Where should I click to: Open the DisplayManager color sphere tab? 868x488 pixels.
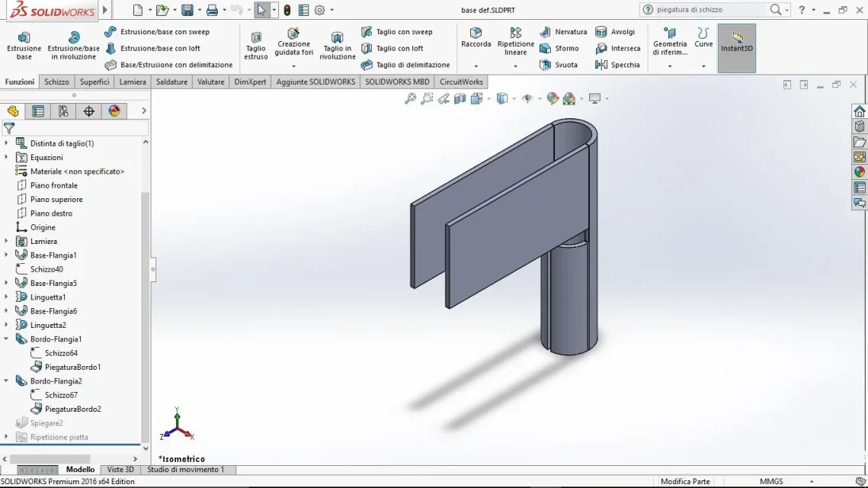point(114,111)
